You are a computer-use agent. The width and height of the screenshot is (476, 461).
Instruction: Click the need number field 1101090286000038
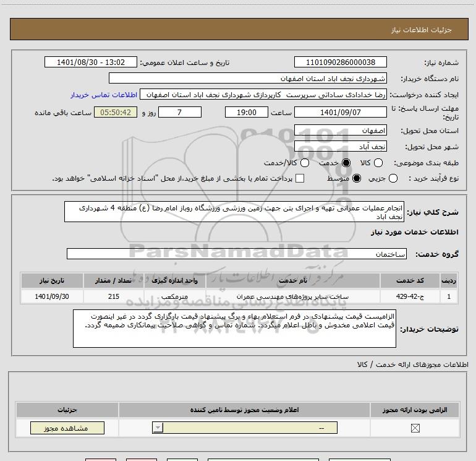(x=340, y=62)
